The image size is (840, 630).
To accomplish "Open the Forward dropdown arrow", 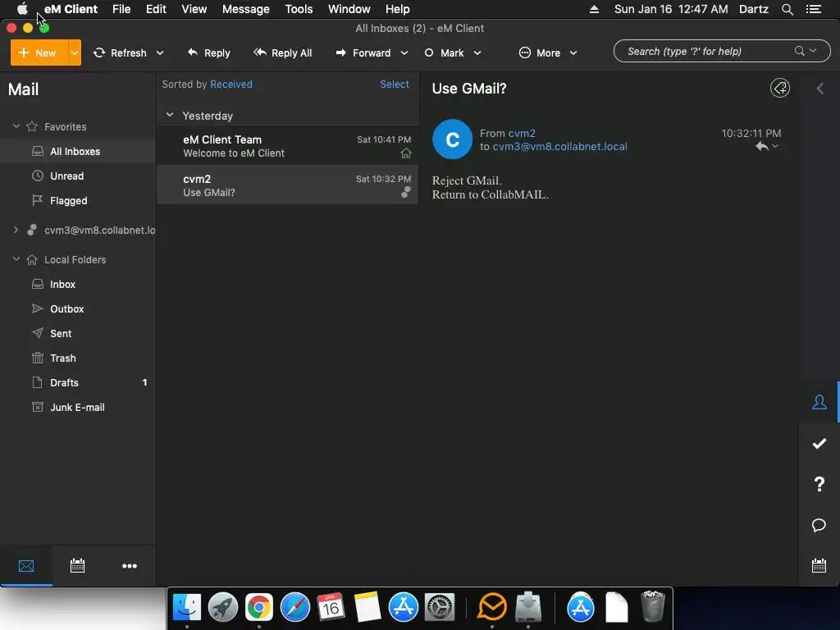I will pos(404,52).
